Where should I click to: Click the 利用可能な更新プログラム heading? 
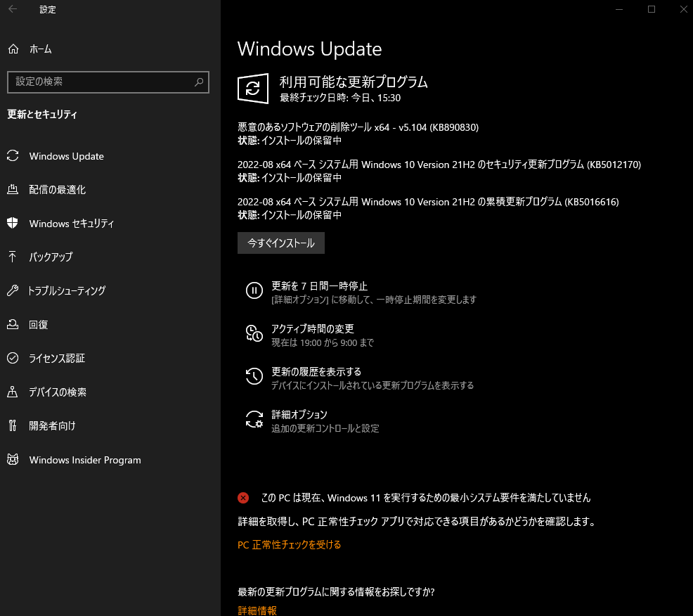354,82
